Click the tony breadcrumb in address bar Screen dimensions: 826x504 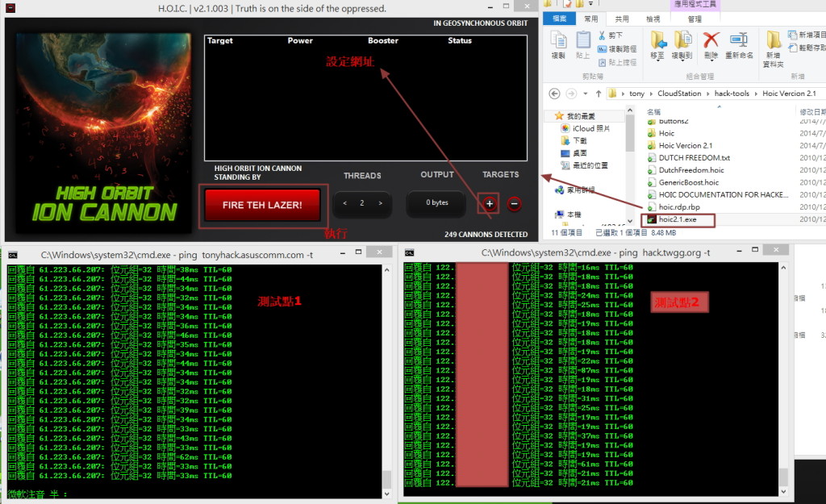tap(636, 94)
